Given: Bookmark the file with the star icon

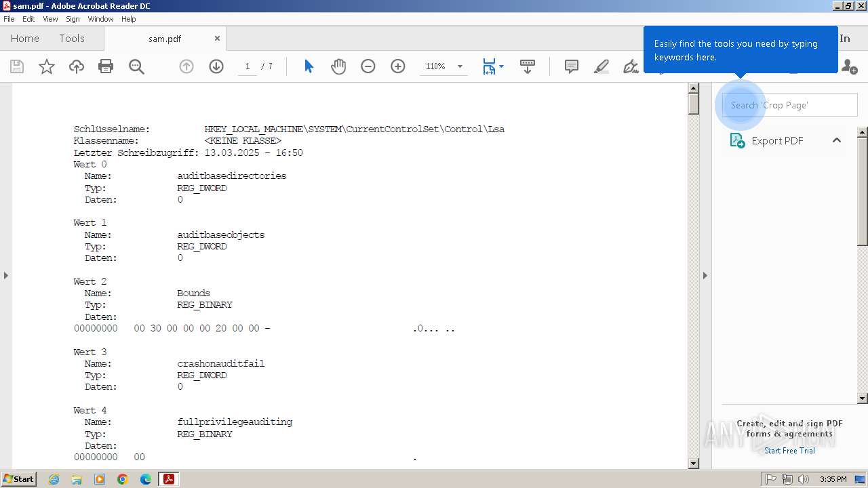Looking at the screenshot, I should pyautogui.click(x=47, y=66).
